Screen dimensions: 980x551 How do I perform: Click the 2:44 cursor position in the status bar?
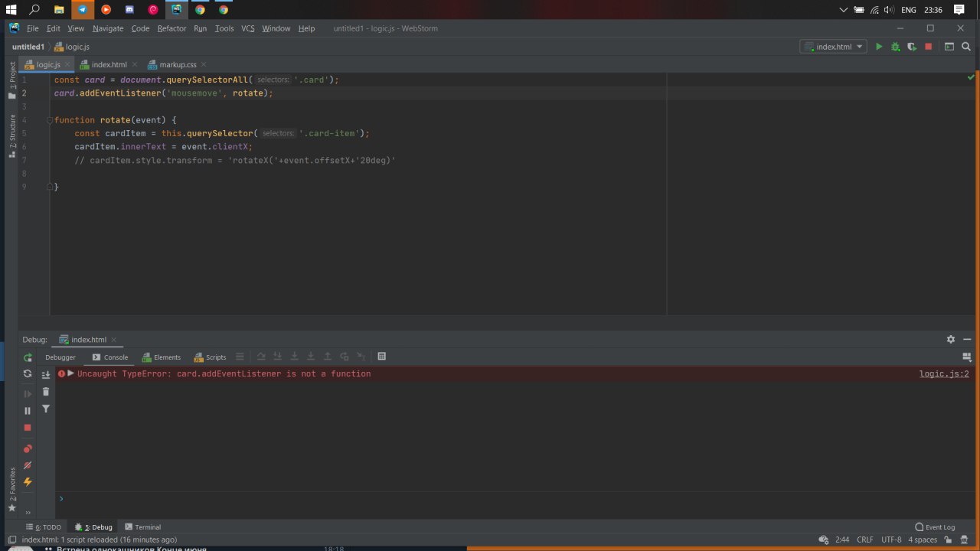pyautogui.click(x=842, y=540)
